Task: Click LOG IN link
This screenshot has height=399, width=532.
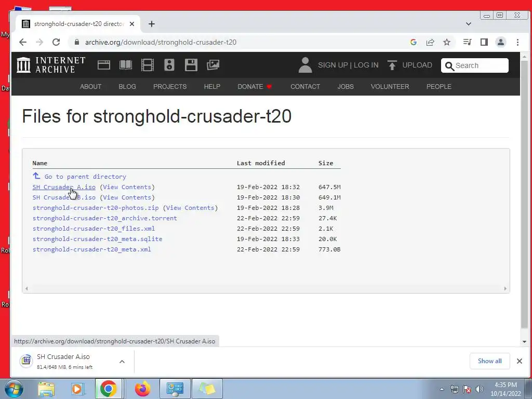Action: tap(366, 65)
